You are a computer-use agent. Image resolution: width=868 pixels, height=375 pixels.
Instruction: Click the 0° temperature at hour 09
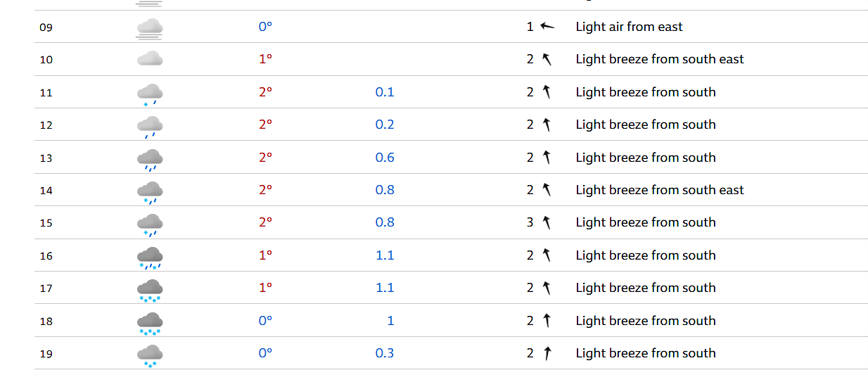click(265, 27)
